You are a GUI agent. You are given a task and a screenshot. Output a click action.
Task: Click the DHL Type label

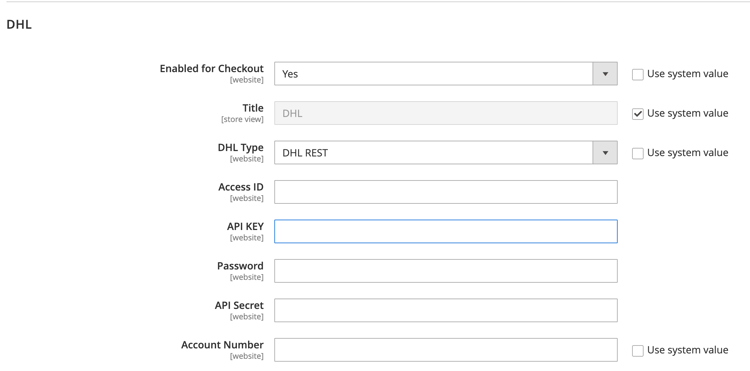[241, 148]
